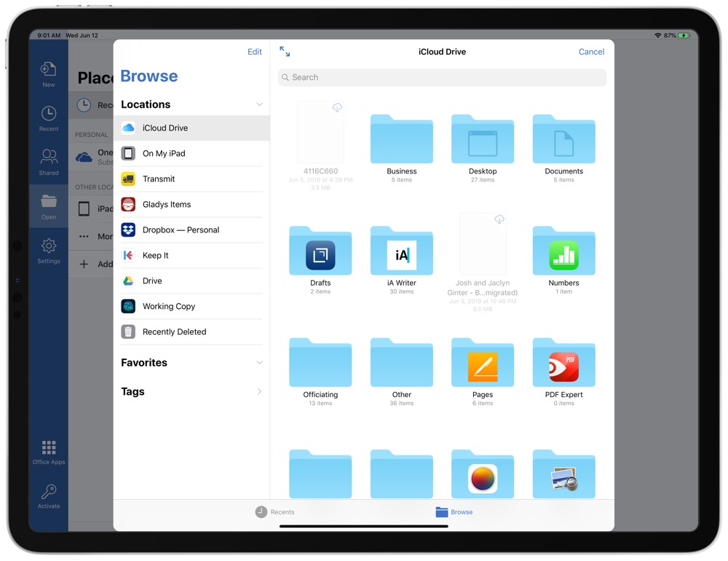The height and width of the screenshot is (561, 728).
Task: Select Josh and Jaclyn Ginter file
Action: tap(483, 262)
